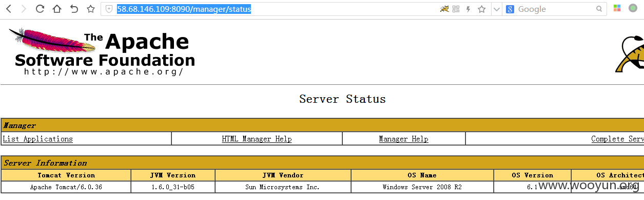Viewport: 644px width, 200px height.
Task: Click the Google search engine icon
Action: (x=510, y=9)
